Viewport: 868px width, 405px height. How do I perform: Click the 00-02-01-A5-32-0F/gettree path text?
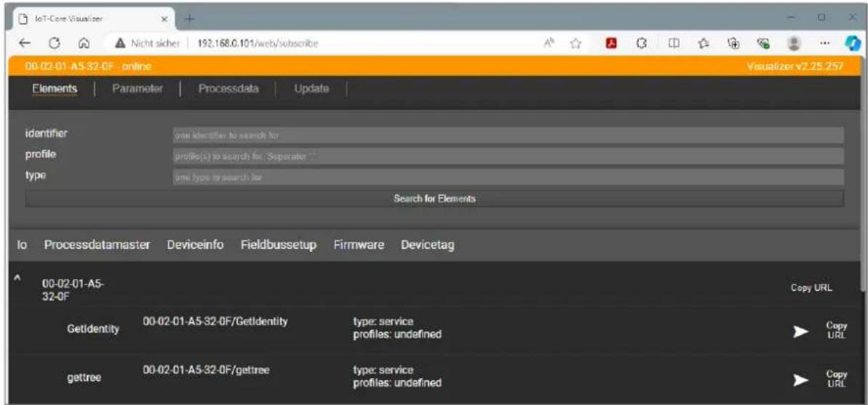[206, 369]
